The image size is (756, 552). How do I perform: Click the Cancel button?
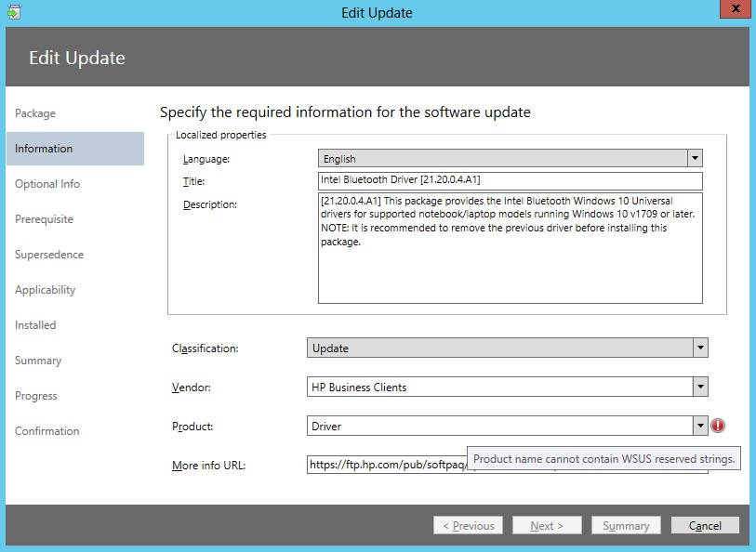tap(705, 525)
